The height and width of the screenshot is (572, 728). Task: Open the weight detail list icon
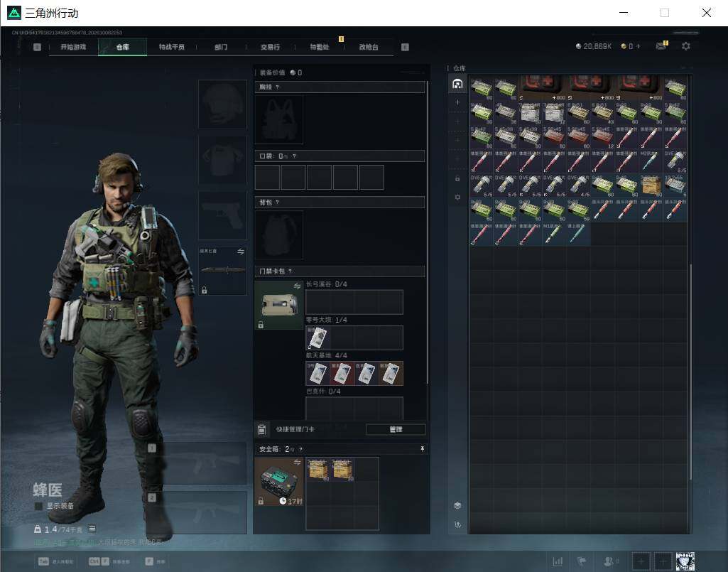(x=92, y=529)
